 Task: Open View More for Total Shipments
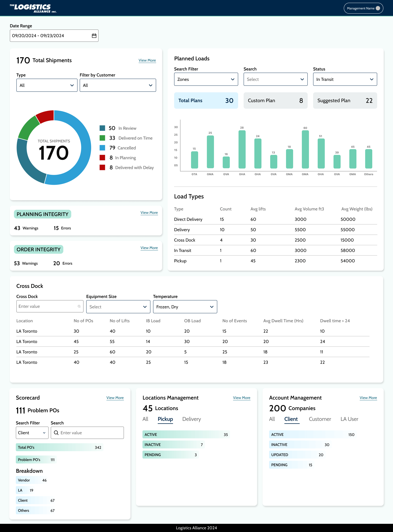tap(147, 60)
